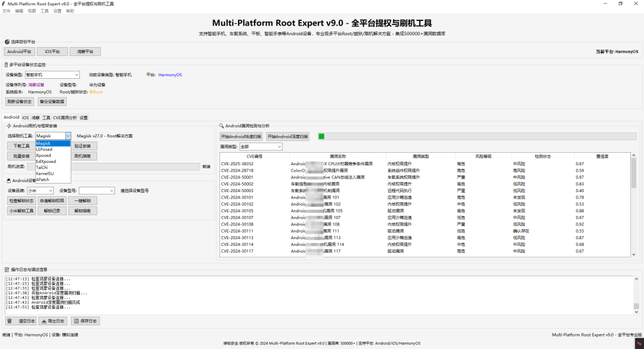644x349 pixels.
Task: Click the export log upload-icon button
Action: [x=53, y=321]
